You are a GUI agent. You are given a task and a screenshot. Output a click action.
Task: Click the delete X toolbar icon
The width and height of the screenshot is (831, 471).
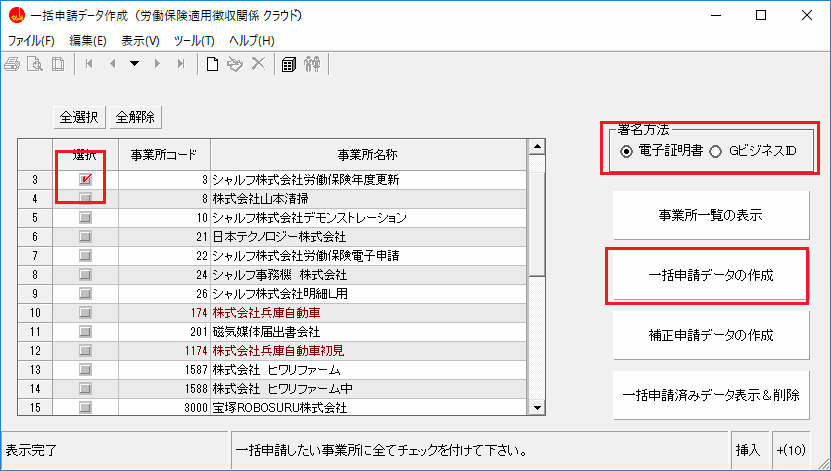[258, 64]
